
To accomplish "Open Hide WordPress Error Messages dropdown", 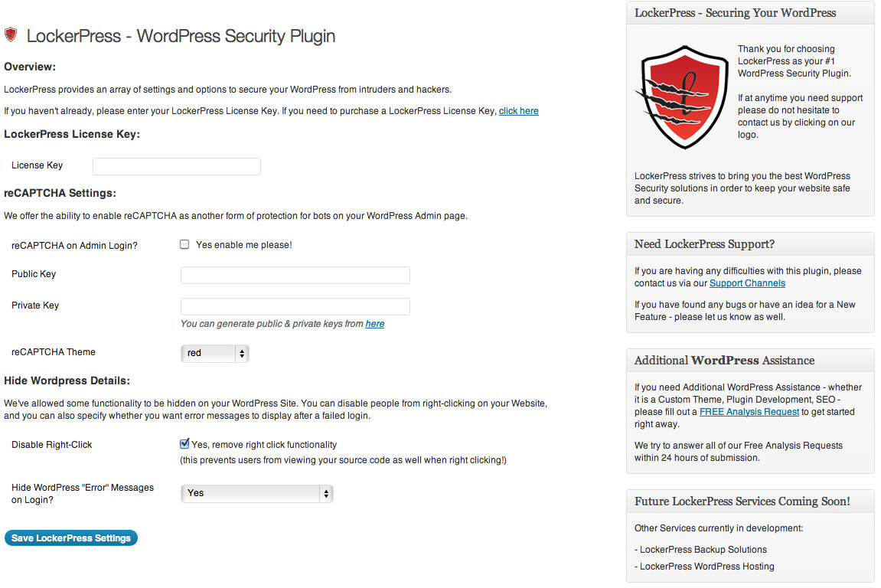I will point(256,493).
